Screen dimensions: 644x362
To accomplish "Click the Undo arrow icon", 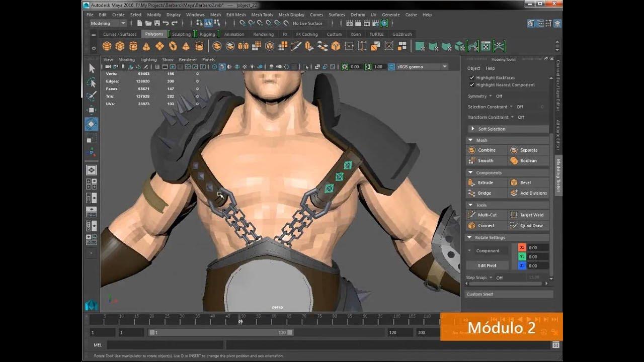I will 166,23.
